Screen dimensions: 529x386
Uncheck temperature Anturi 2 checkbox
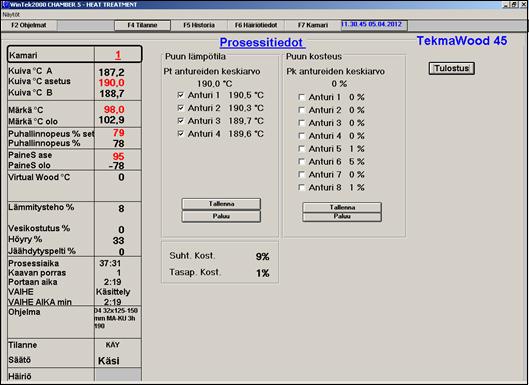tap(180, 108)
